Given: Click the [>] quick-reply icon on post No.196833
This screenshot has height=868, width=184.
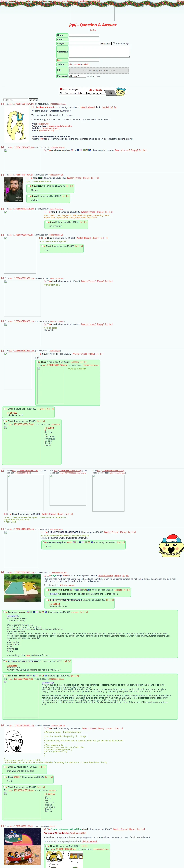Looking at the screenshot, I should coord(141,150).
